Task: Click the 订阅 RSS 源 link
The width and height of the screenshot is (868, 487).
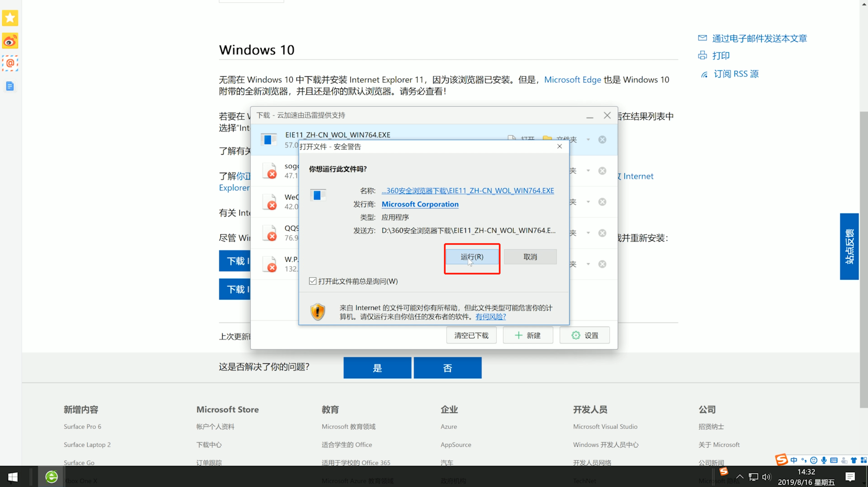Action: click(736, 74)
